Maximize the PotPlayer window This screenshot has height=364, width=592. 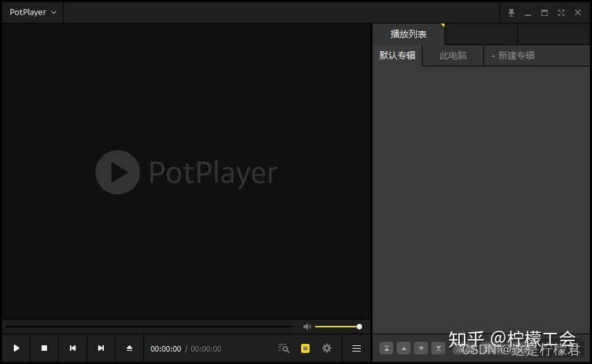[x=544, y=13]
